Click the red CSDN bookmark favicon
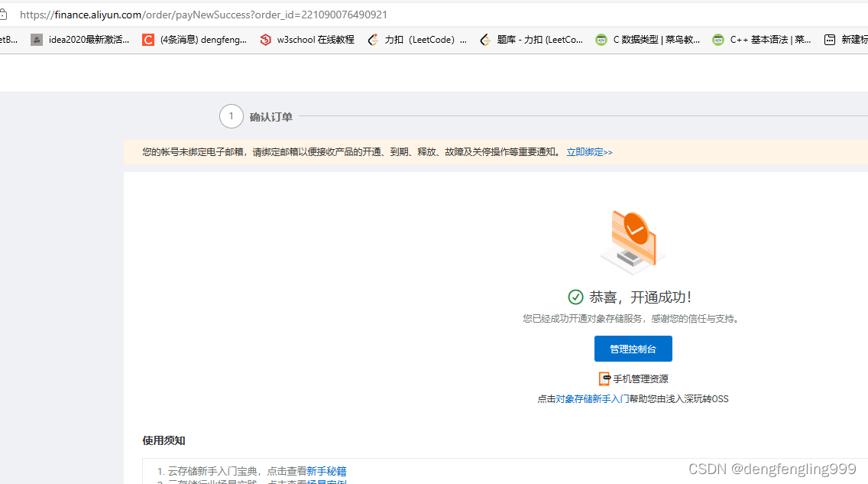 147,39
